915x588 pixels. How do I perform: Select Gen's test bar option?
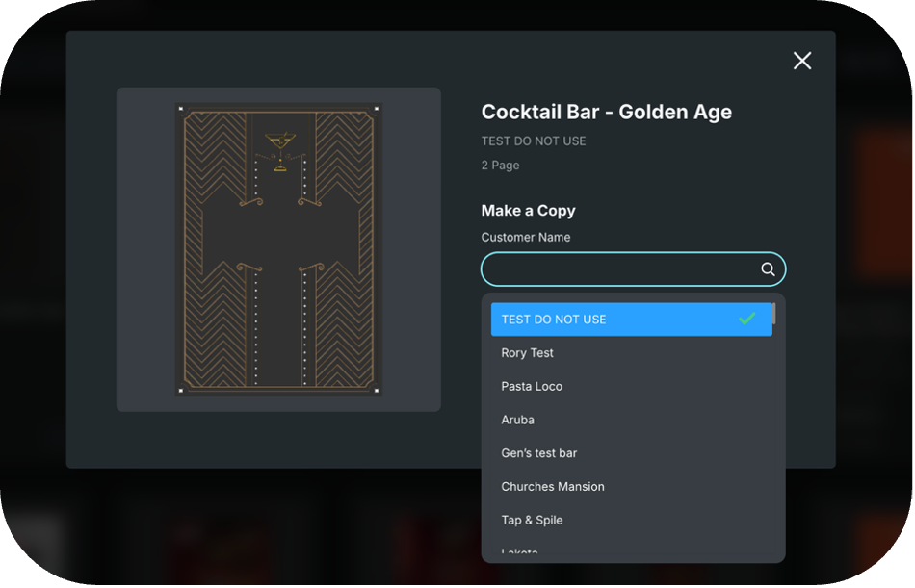click(x=632, y=453)
